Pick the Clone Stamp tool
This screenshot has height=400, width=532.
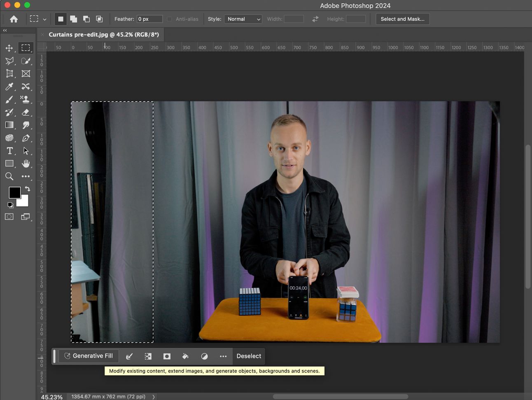(26, 99)
